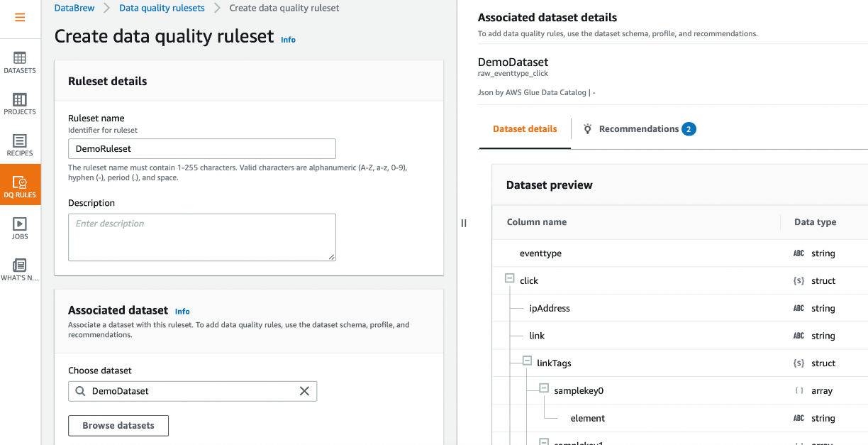Switch to the Recommendations tab

coord(638,129)
